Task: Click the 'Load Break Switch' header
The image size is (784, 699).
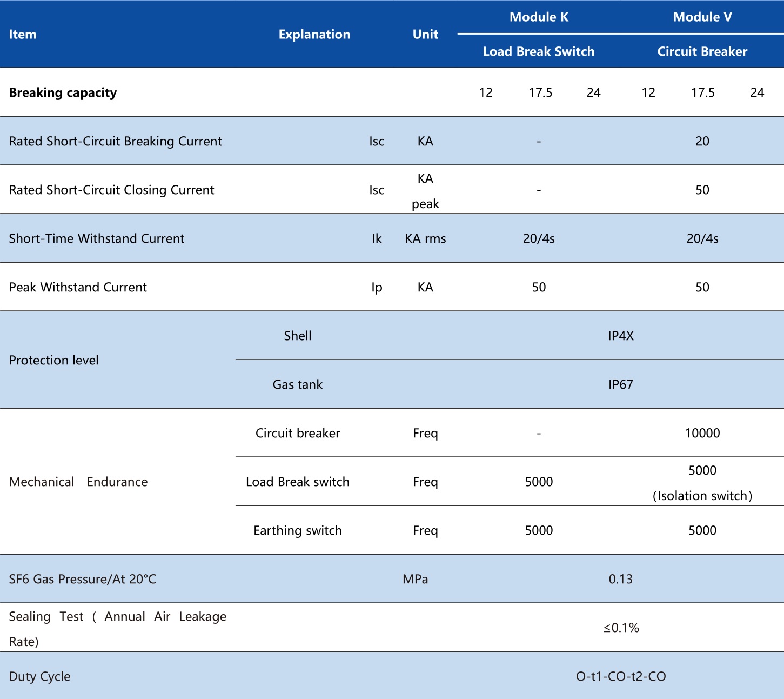Action: click(539, 51)
